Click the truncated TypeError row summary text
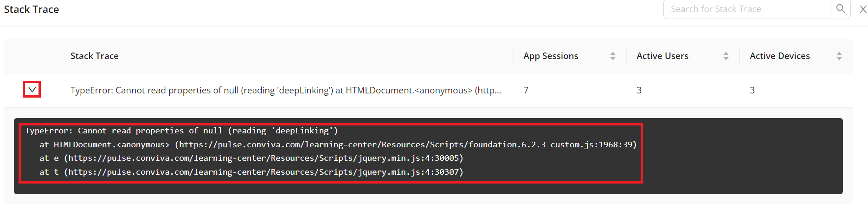This screenshot has width=868, height=204. click(x=285, y=91)
